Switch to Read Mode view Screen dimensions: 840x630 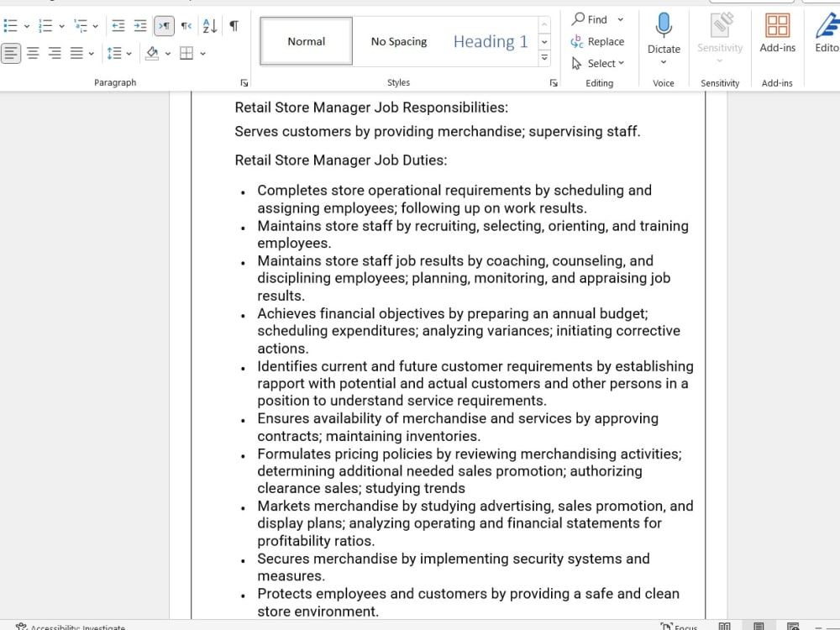726,626
